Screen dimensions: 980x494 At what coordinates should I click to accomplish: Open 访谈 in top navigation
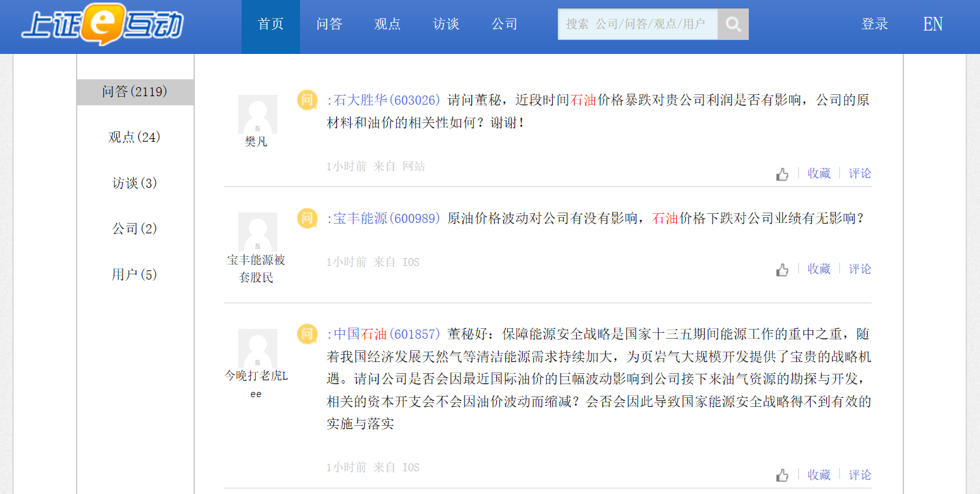[x=446, y=24]
